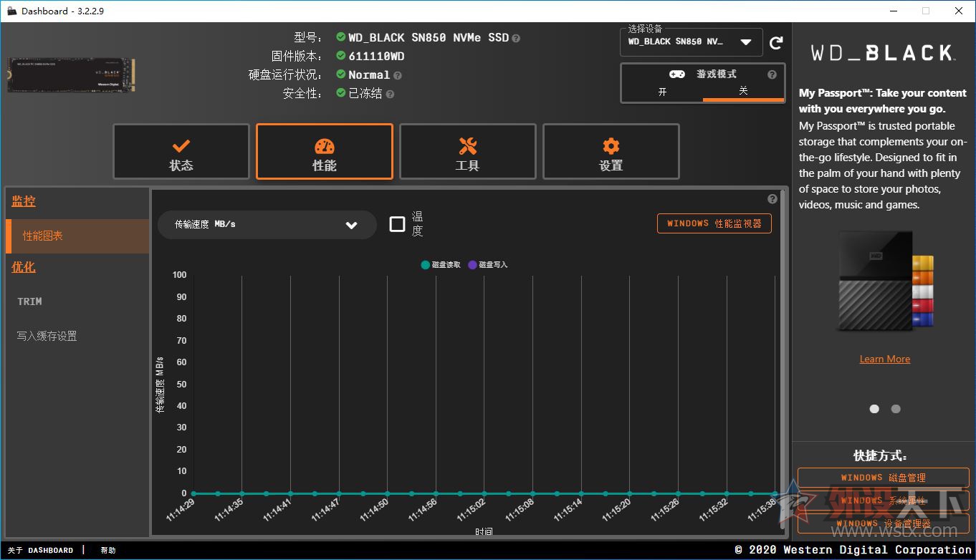Open the chart help question mark
This screenshot has height=560, width=976.
[x=772, y=199]
